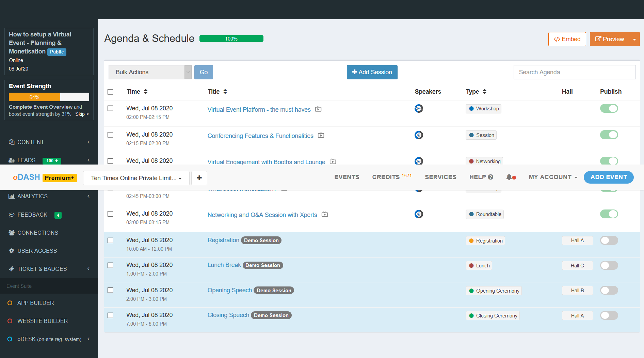Click the ANALYTICS bar chart icon

pyautogui.click(x=12, y=196)
